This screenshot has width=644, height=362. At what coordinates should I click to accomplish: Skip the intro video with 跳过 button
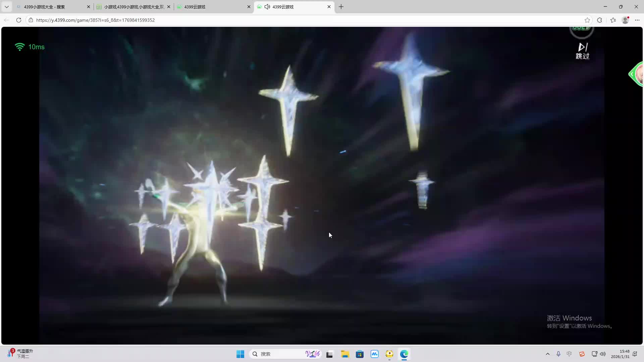click(583, 51)
